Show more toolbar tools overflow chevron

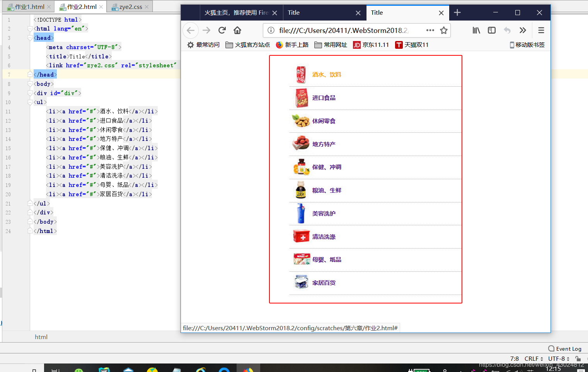click(523, 30)
